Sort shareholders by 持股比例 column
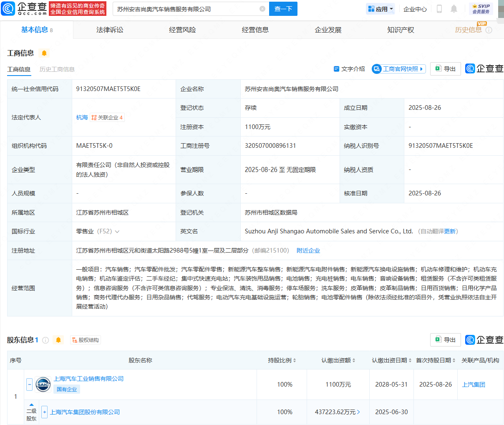The image size is (504, 425). pyautogui.click(x=282, y=360)
